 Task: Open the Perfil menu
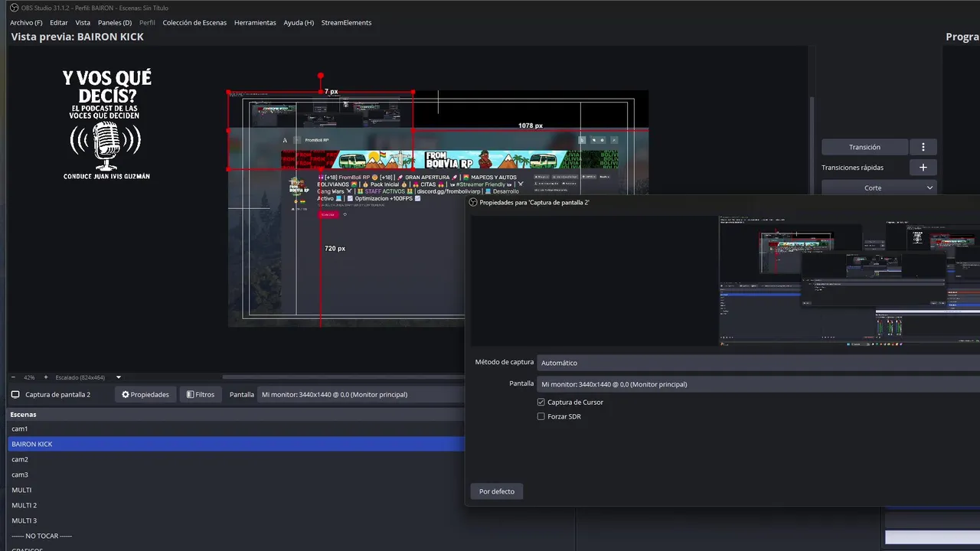coord(147,23)
